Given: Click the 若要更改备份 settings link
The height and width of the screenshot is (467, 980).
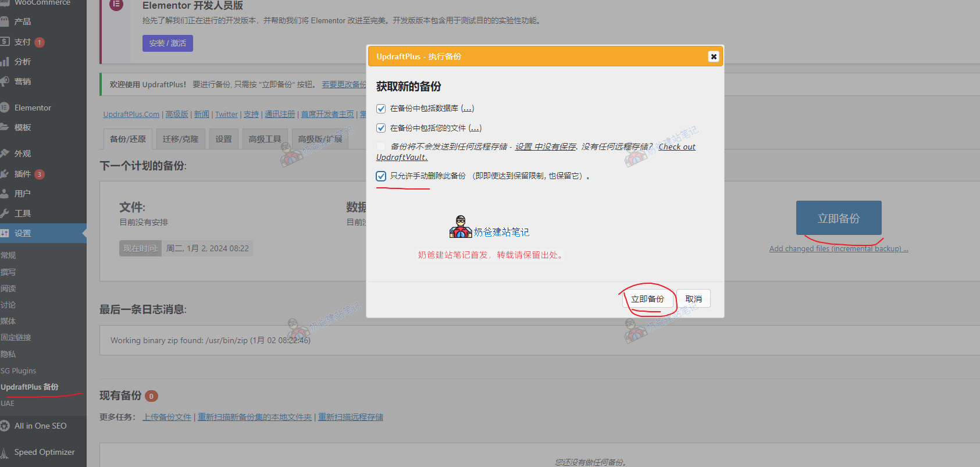Looking at the screenshot, I should click(x=344, y=84).
